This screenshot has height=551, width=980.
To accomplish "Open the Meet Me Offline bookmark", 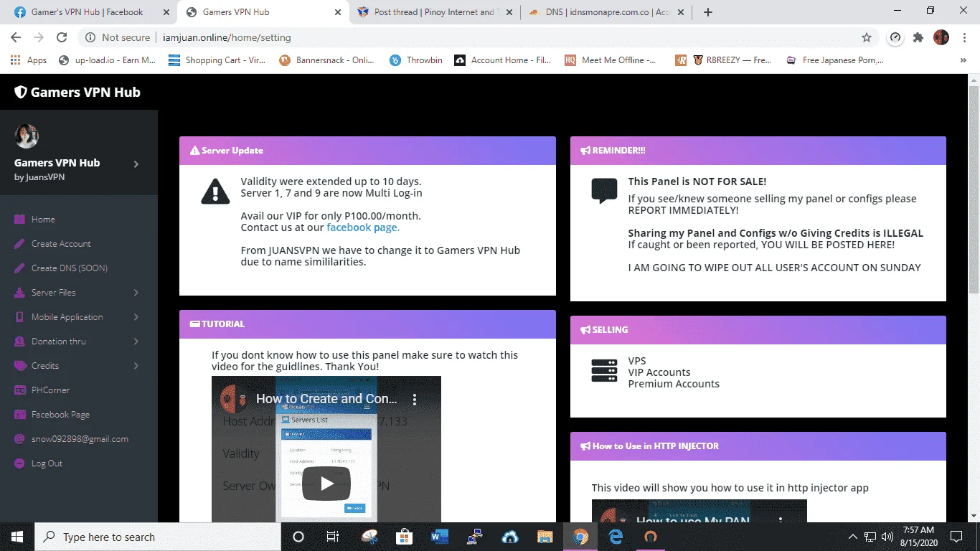I will pos(611,60).
